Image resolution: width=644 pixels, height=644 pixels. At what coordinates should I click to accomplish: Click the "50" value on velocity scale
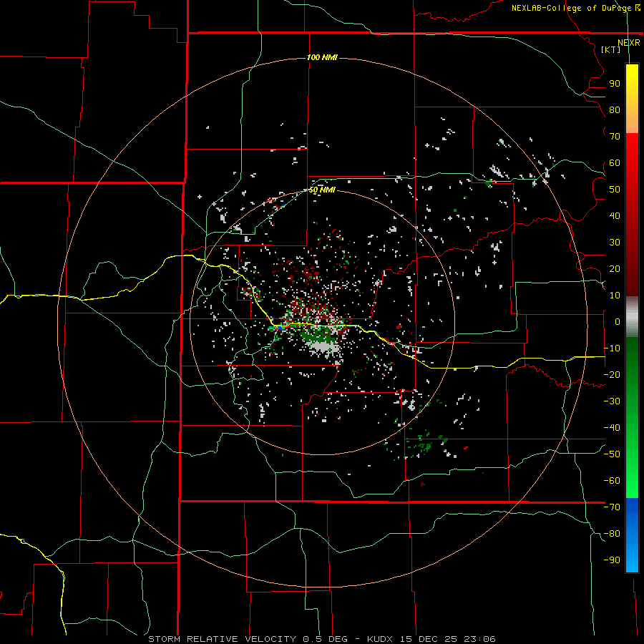tap(615, 190)
